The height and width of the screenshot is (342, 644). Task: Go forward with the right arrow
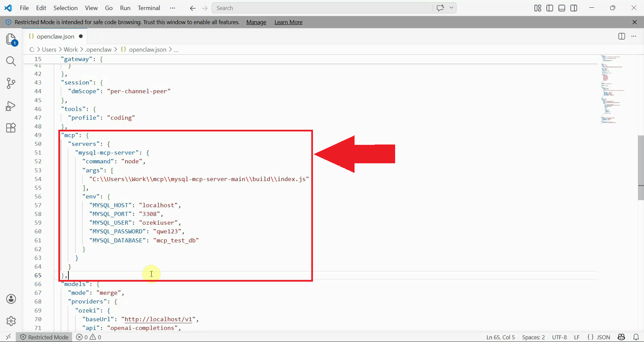tap(205, 8)
